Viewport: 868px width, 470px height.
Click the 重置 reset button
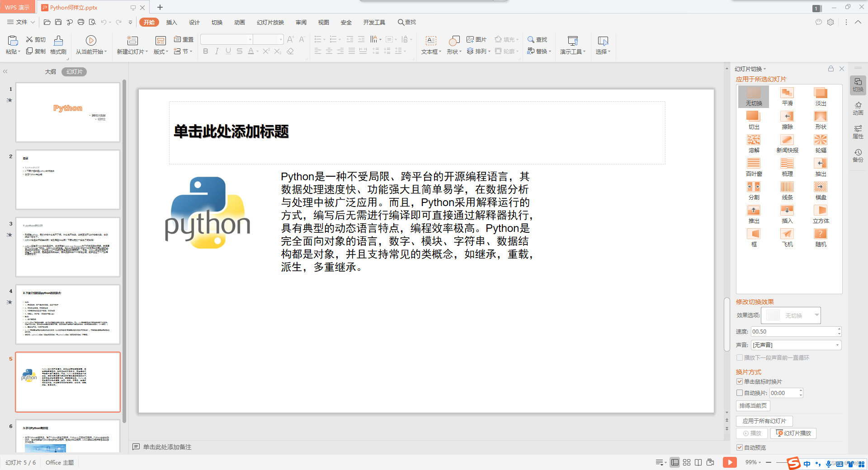tap(184, 40)
